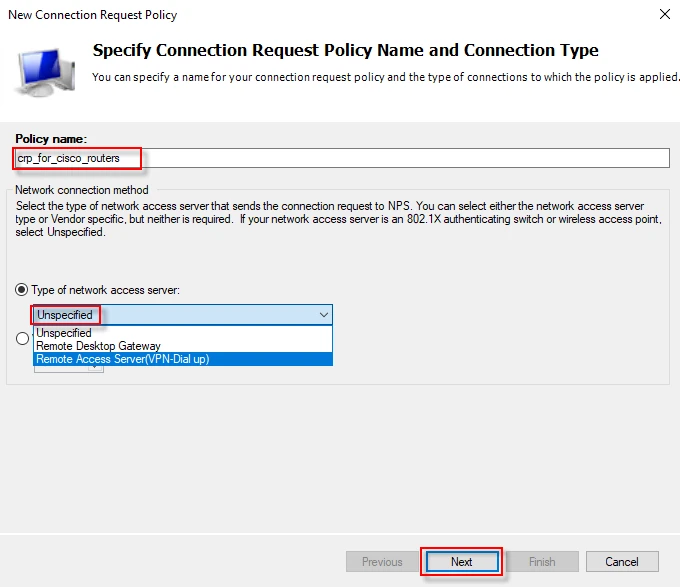Pick 'Remote Access Server(VPN-Dial up)' option
Viewport: 680px width, 587px height.
point(122,359)
